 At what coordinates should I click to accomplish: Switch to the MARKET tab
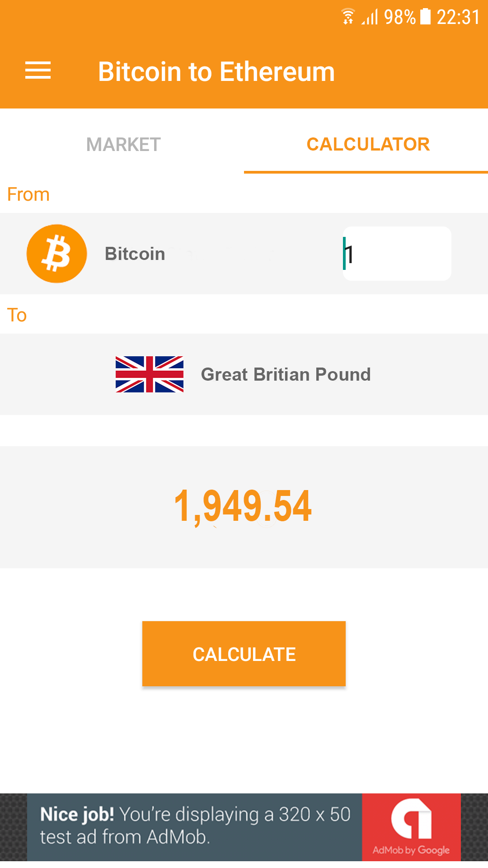pos(123,145)
